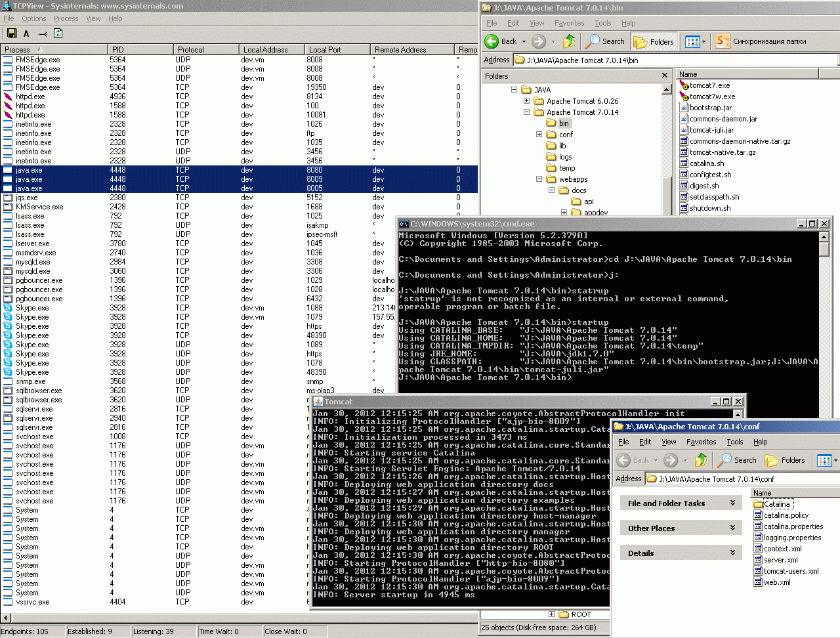Select the logs folder in the tree
This screenshot has height=638, width=840.
coord(565,157)
